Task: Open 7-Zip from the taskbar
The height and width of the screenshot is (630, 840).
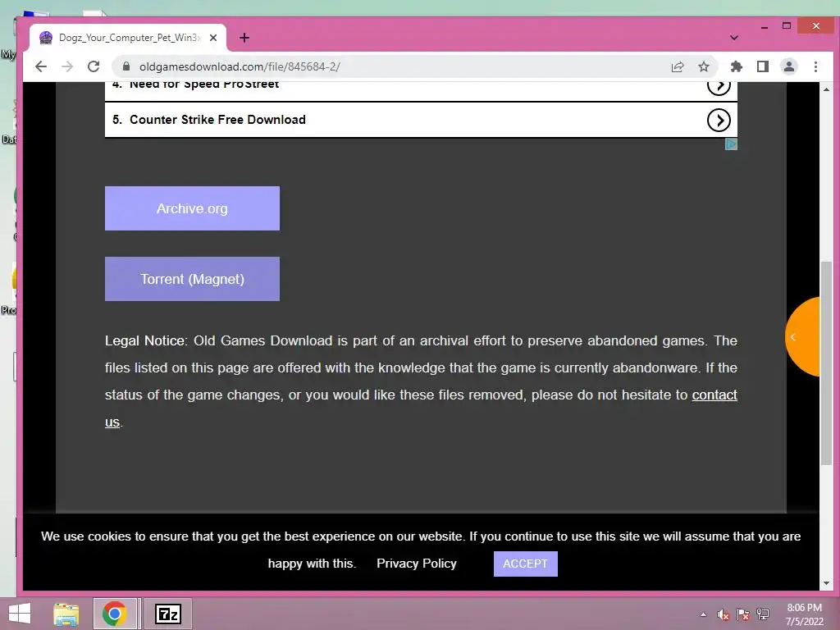Action: (167, 614)
